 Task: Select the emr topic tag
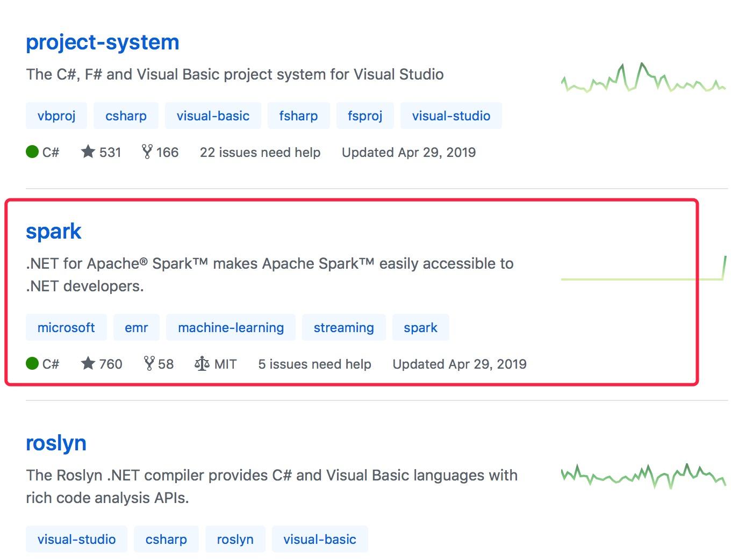click(136, 327)
